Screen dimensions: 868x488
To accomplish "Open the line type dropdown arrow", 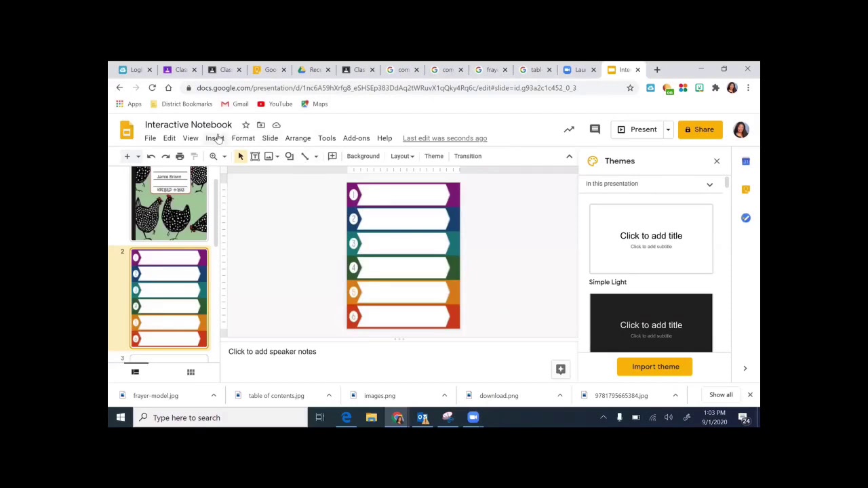I will tap(315, 156).
